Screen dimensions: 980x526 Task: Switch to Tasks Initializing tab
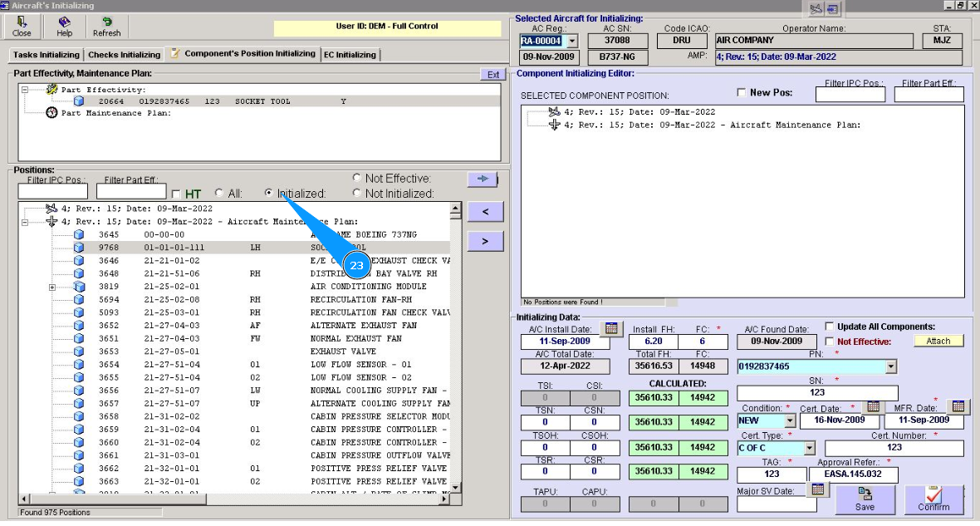[x=47, y=55]
